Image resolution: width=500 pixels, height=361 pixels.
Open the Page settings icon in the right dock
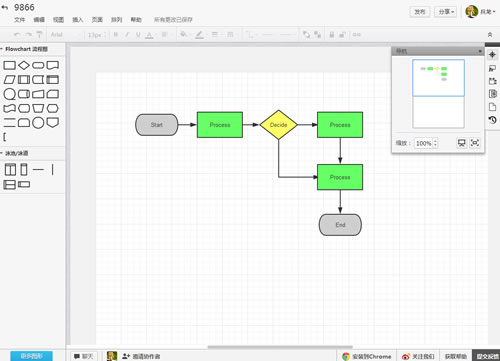492,107
